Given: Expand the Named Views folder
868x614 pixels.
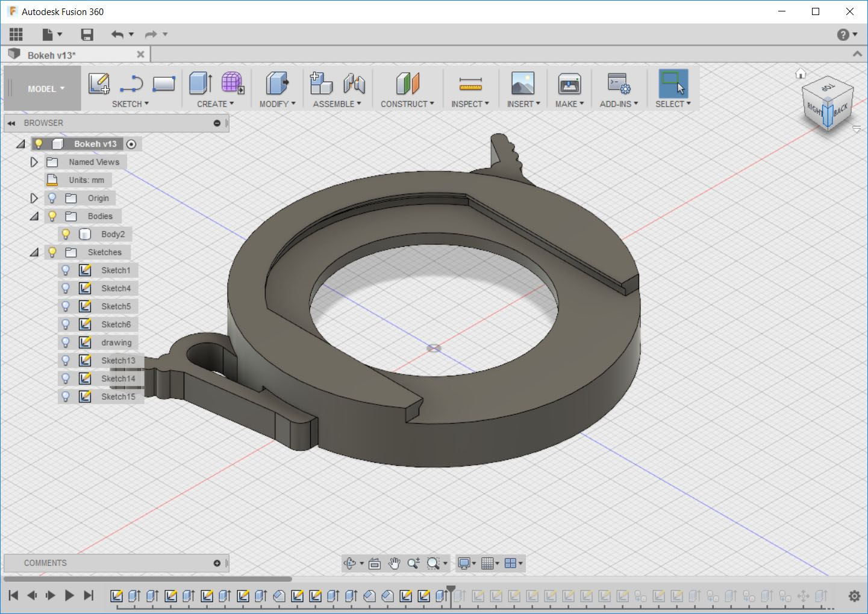Looking at the screenshot, I should coord(34,162).
